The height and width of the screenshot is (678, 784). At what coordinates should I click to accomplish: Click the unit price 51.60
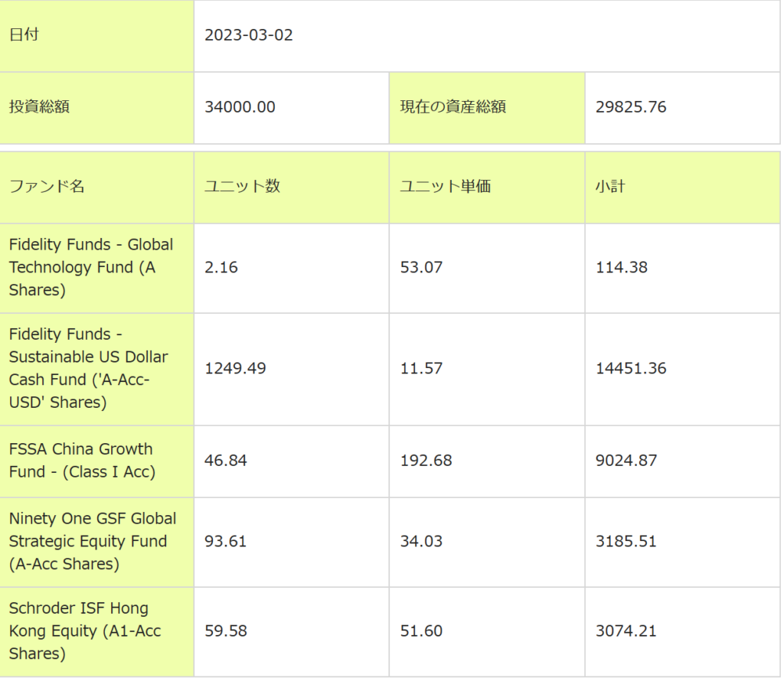tap(421, 631)
